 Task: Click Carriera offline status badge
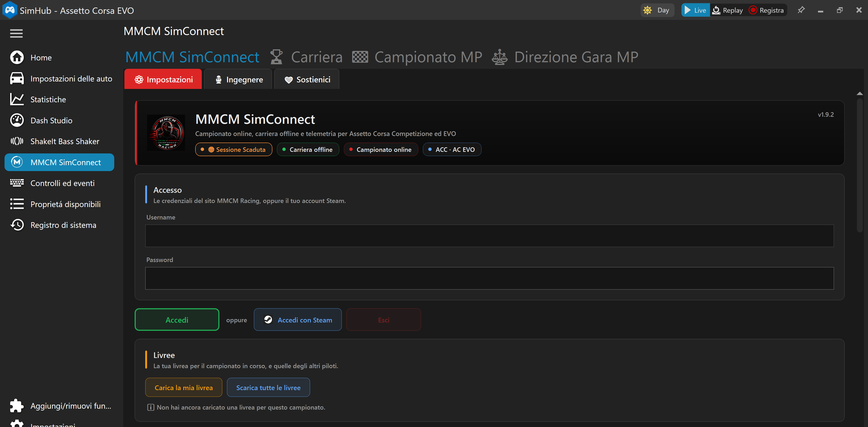coord(308,149)
